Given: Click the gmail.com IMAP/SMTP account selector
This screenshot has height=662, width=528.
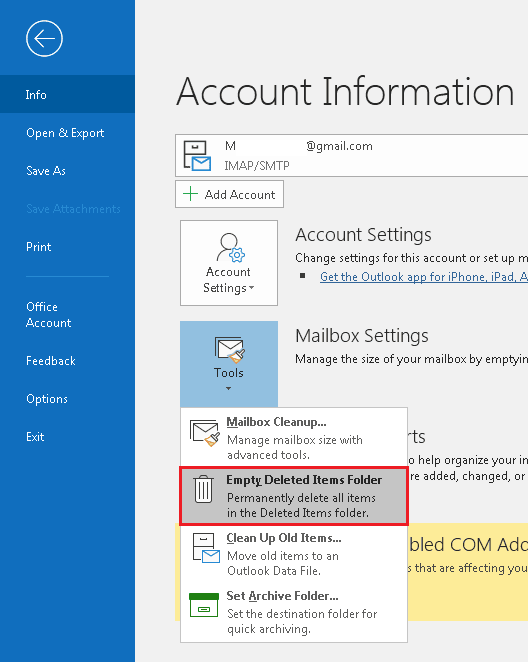Looking at the screenshot, I should 352,155.
